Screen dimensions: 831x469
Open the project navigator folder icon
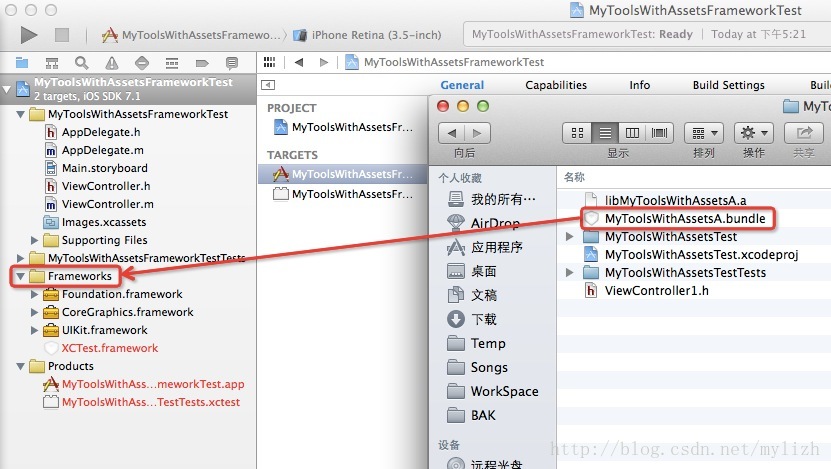coord(22,63)
